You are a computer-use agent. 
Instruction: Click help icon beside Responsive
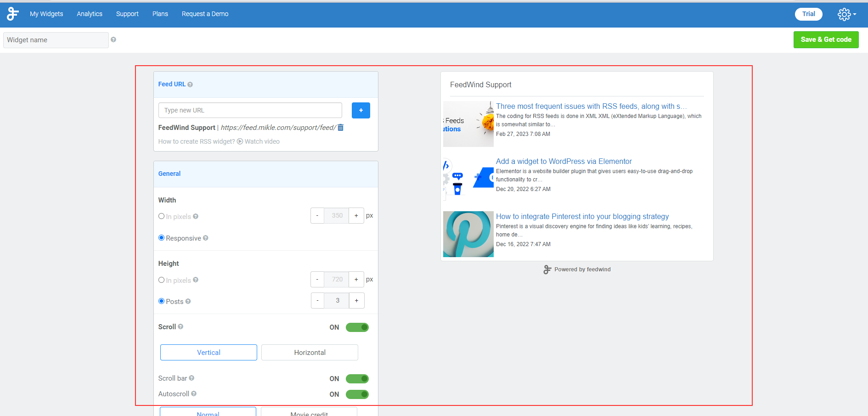206,238
